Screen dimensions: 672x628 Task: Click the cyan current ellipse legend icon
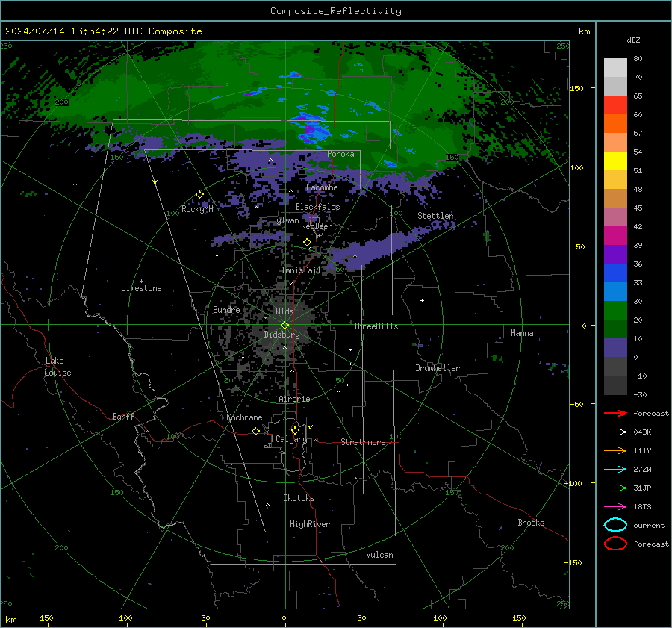[615, 525]
